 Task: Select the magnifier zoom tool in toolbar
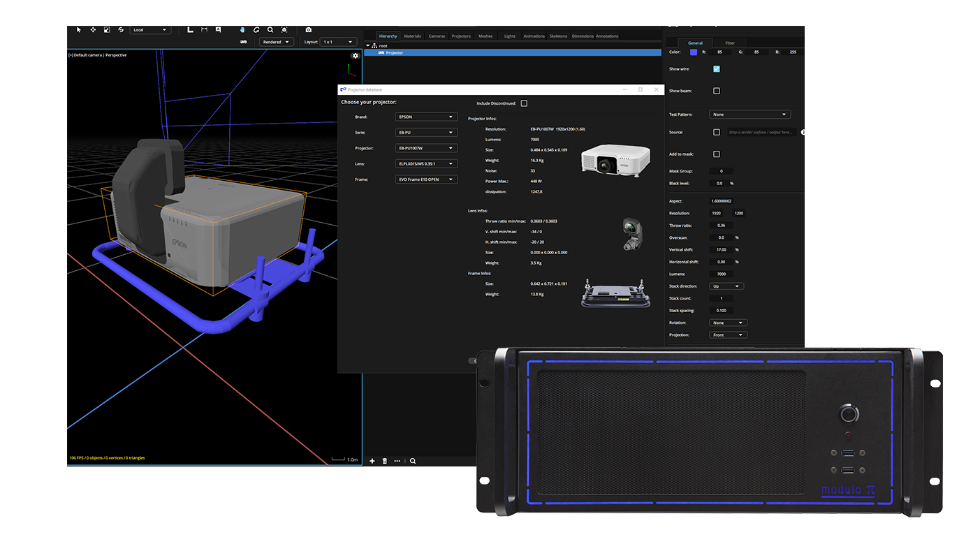[270, 30]
